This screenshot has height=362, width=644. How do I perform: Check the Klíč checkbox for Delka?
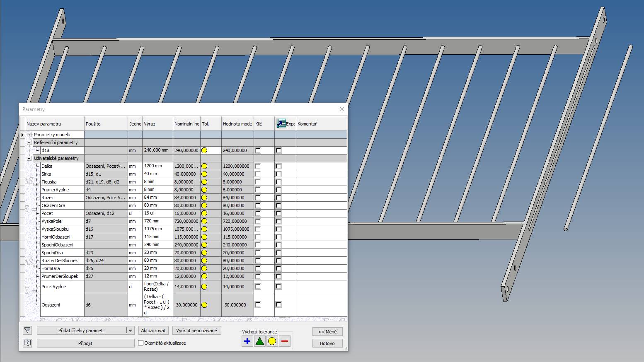coord(258,166)
